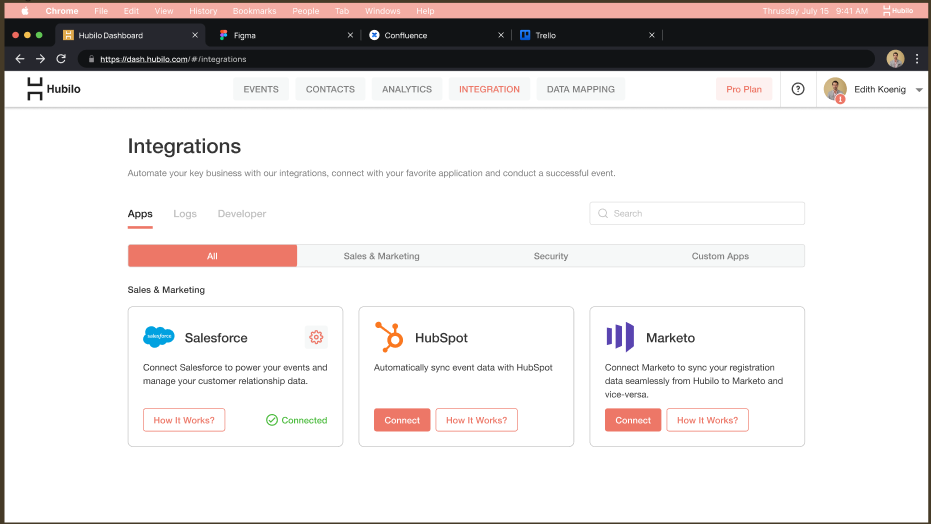
Task: Open How It Works for Marketo
Action: coord(707,420)
